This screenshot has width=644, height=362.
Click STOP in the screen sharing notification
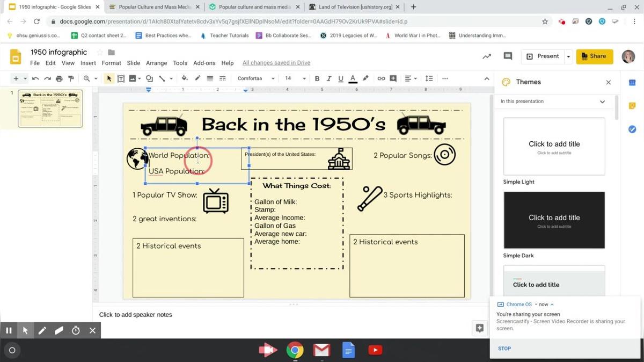point(504,349)
